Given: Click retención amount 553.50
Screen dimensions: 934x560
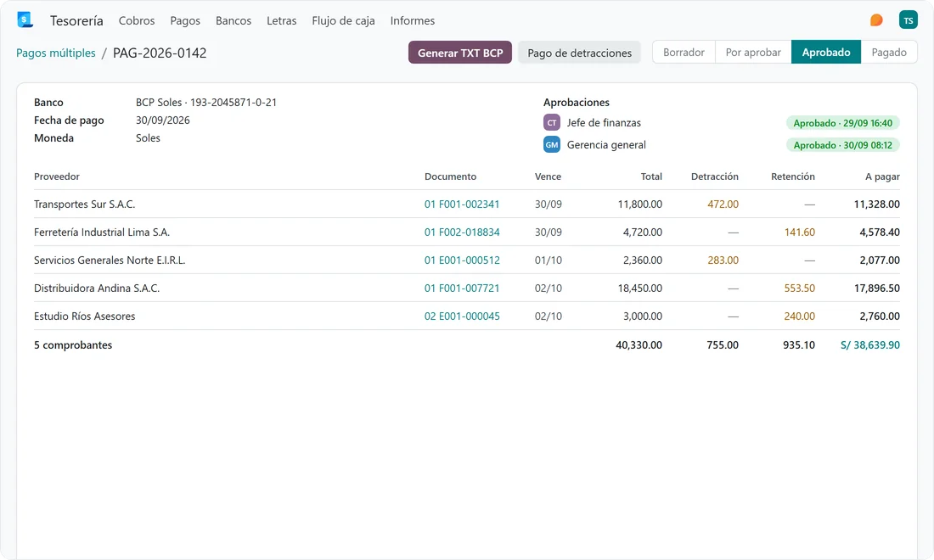Looking at the screenshot, I should (799, 288).
